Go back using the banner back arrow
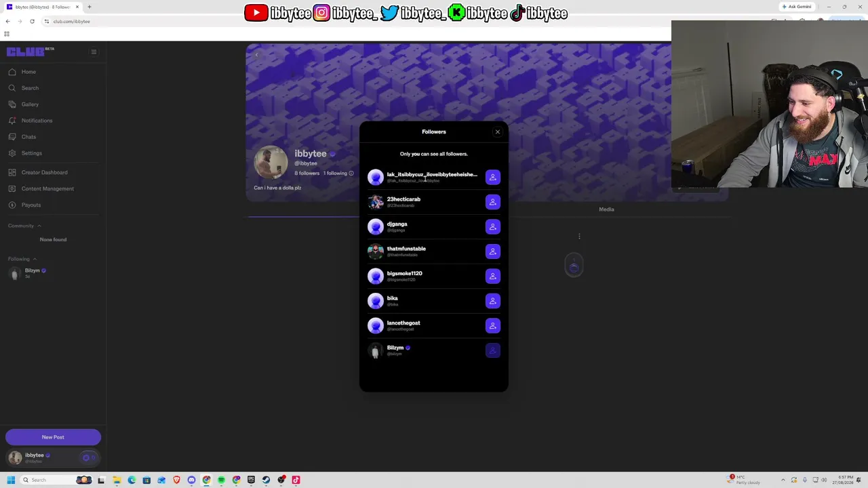 (x=256, y=55)
